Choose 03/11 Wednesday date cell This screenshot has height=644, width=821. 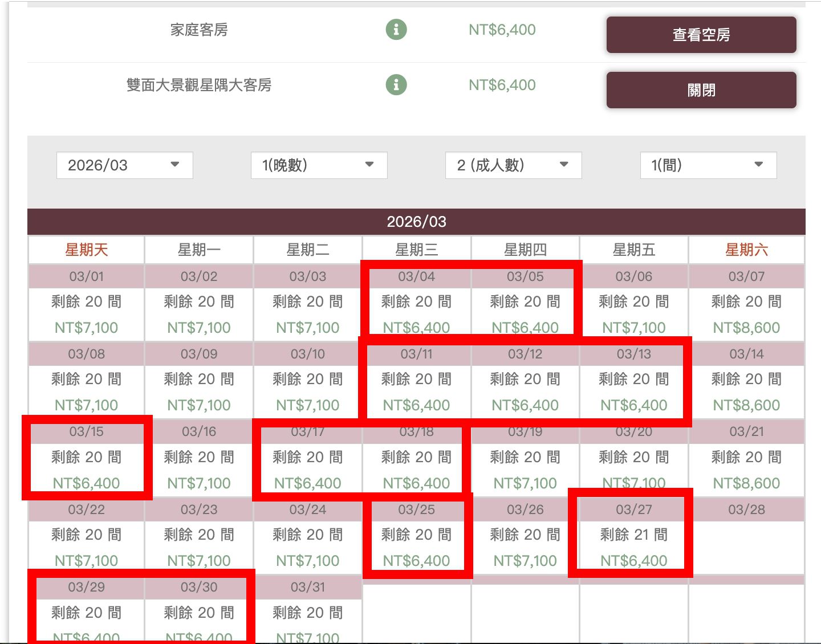[x=416, y=380]
